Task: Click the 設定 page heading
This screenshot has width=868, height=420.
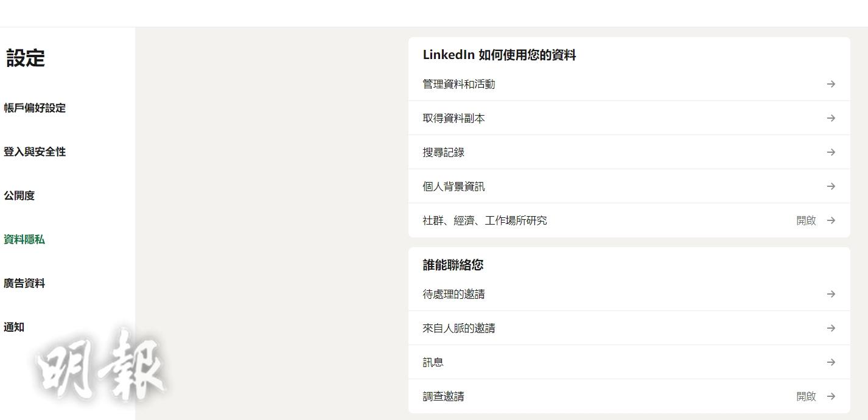Action: click(26, 58)
